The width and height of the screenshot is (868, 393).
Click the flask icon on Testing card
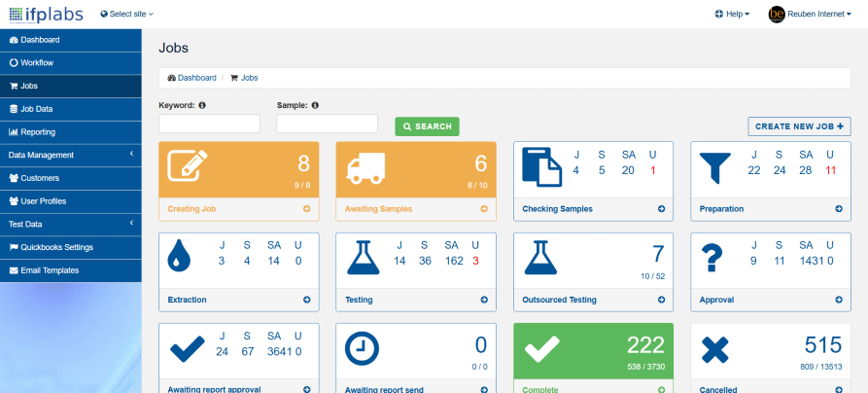[364, 258]
